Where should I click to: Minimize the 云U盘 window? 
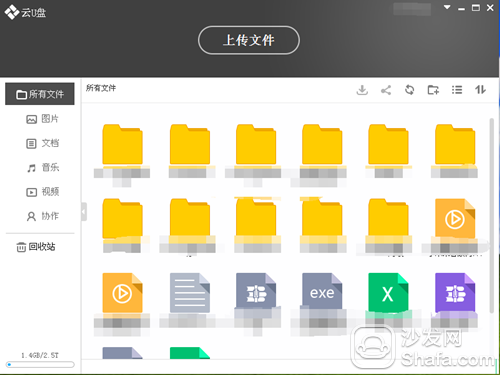pos(461,8)
